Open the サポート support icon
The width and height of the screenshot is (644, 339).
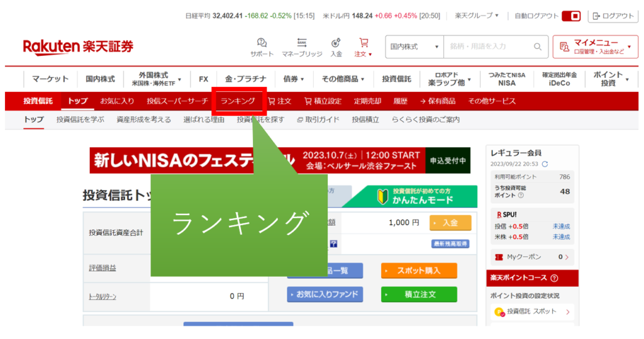click(x=262, y=47)
